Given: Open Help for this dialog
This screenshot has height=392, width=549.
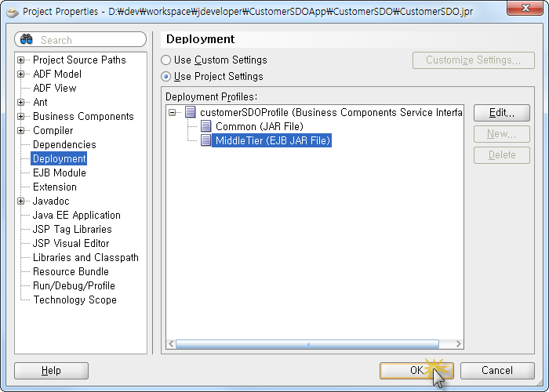Looking at the screenshot, I should click(x=51, y=370).
